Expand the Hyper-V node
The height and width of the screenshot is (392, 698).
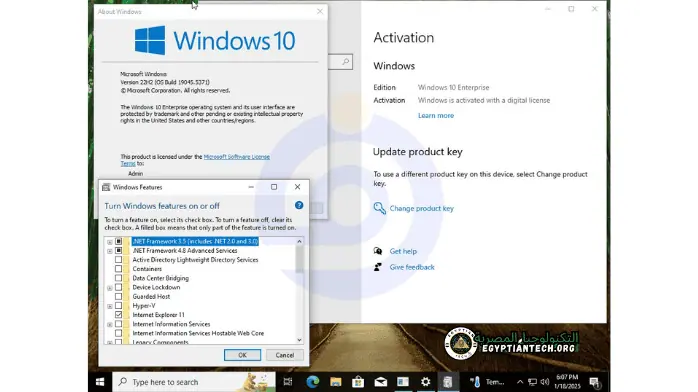pos(110,306)
